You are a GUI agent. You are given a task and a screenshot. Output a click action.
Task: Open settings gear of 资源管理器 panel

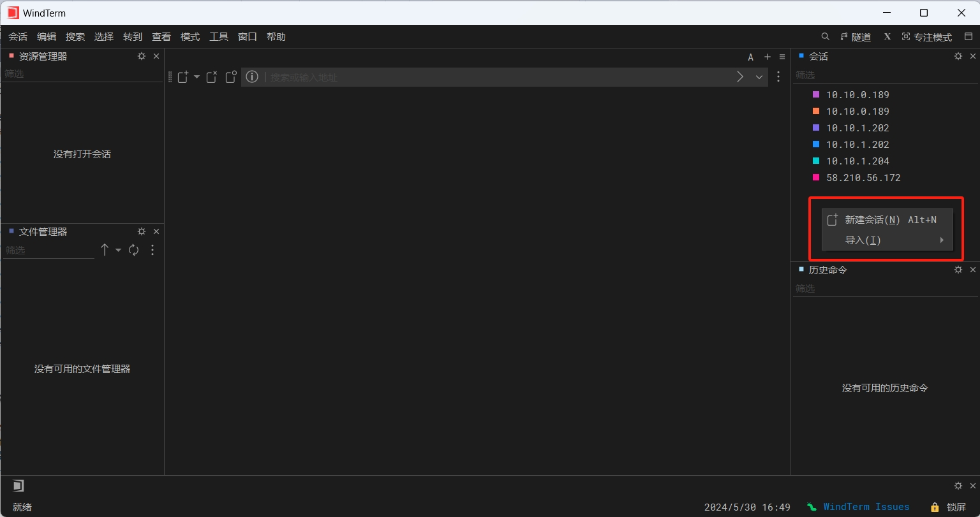pyautogui.click(x=142, y=56)
